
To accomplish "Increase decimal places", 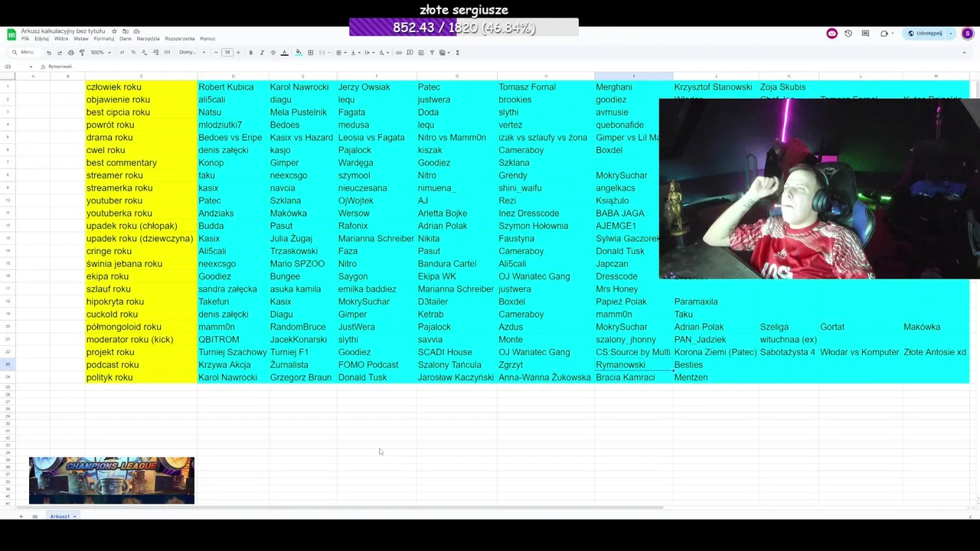I will 155,53.
